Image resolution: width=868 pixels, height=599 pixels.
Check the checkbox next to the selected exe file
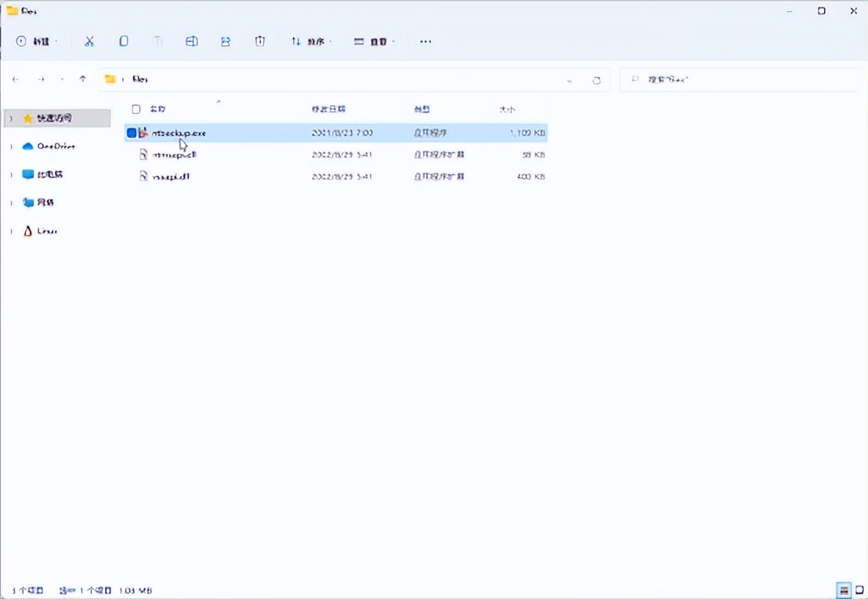(x=131, y=133)
